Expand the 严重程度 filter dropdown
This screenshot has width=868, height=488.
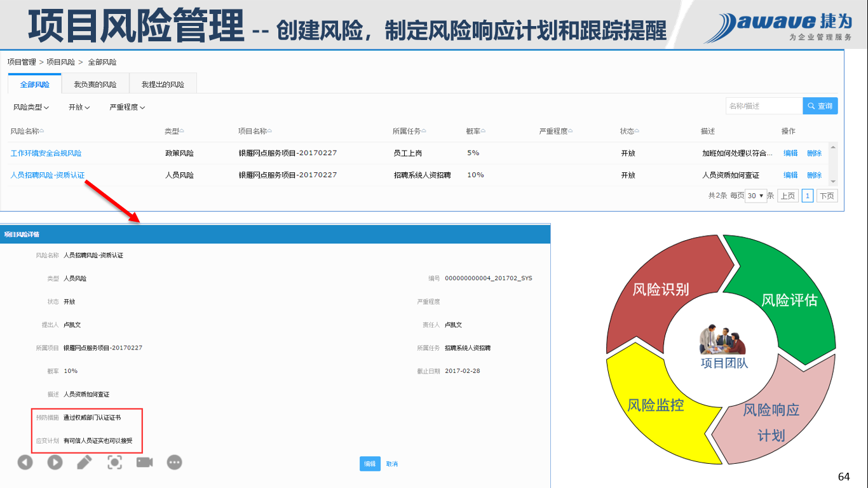(x=127, y=107)
